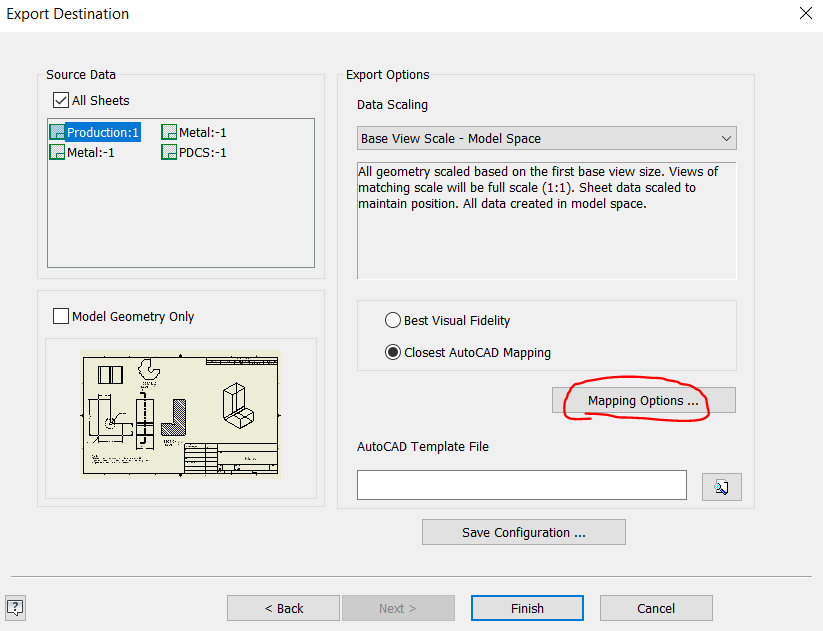Open the AutoCAD template file browser icon
The width and height of the screenshot is (823, 631).
point(721,486)
